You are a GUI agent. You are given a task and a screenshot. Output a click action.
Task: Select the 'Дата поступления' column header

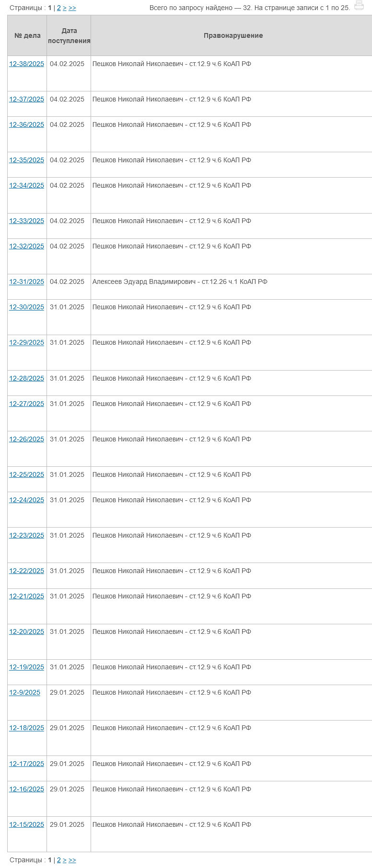pos(69,35)
